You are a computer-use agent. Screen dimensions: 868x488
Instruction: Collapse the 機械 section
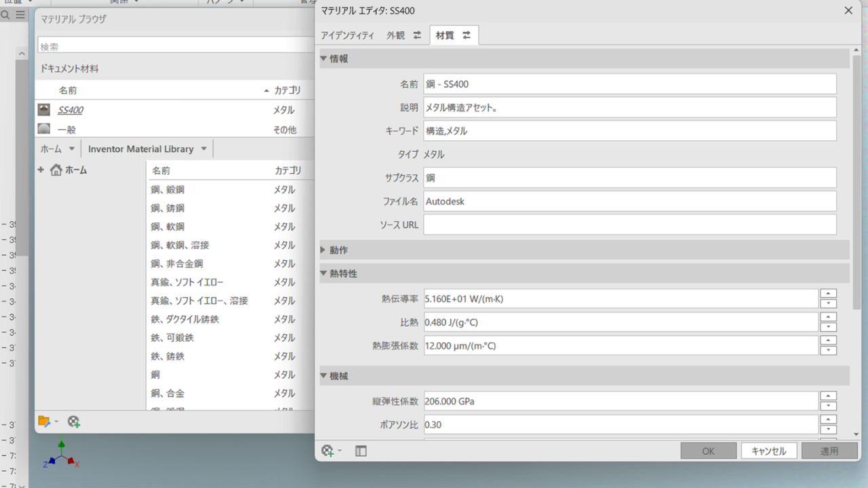323,376
